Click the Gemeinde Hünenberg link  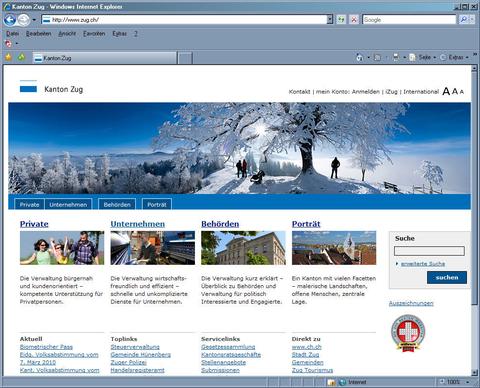[140, 355]
